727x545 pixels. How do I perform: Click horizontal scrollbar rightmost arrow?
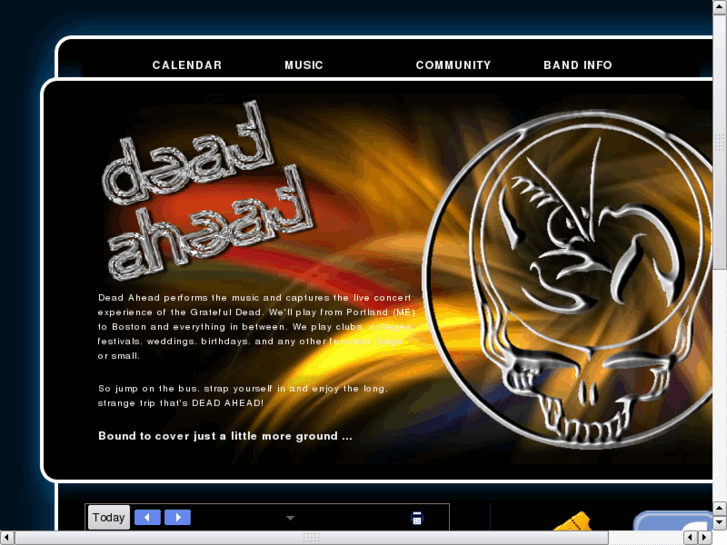[x=705, y=538]
